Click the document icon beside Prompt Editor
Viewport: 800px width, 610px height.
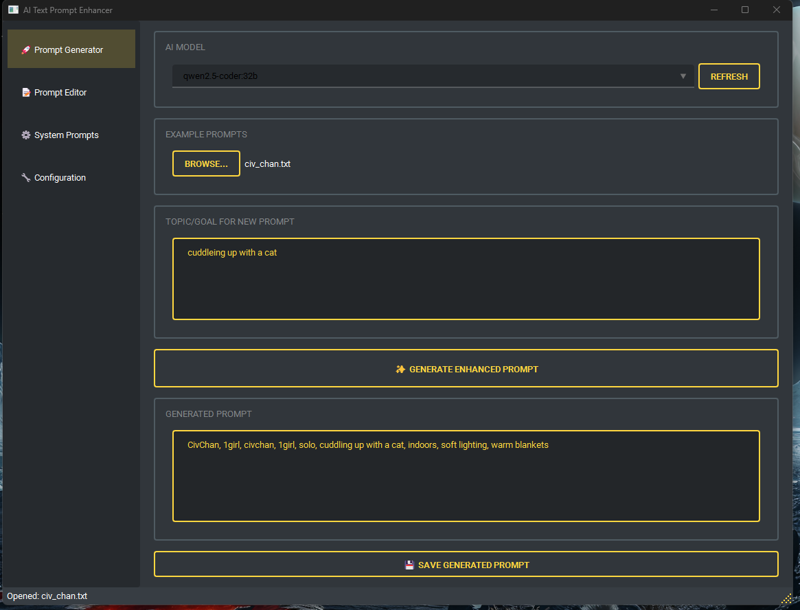pos(26,92)
